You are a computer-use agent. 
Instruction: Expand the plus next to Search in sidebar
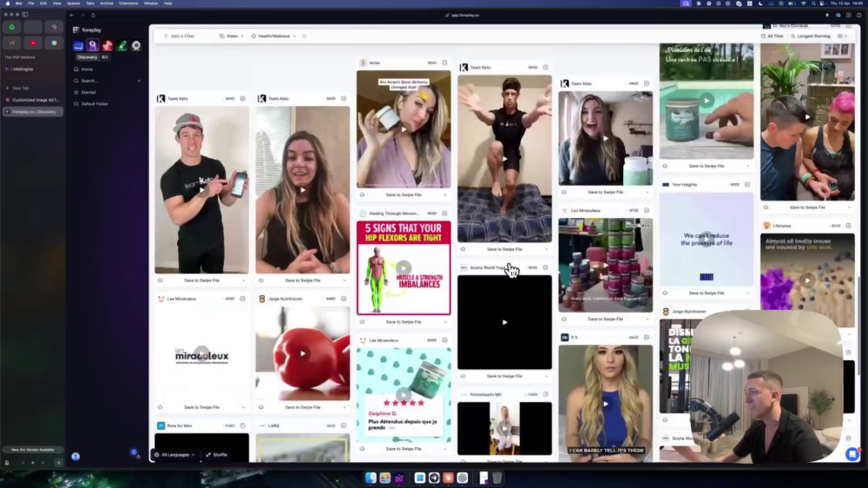pyautogui.click(x=139, y=81)
